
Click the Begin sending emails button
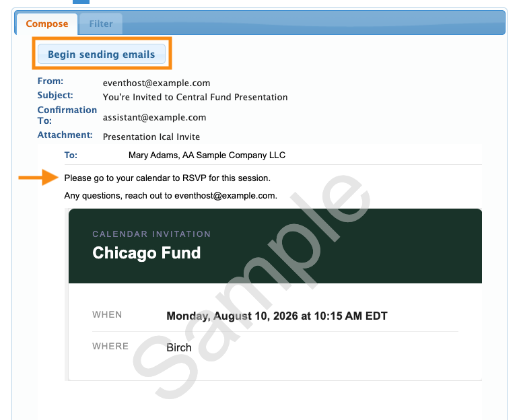[102, 54]
